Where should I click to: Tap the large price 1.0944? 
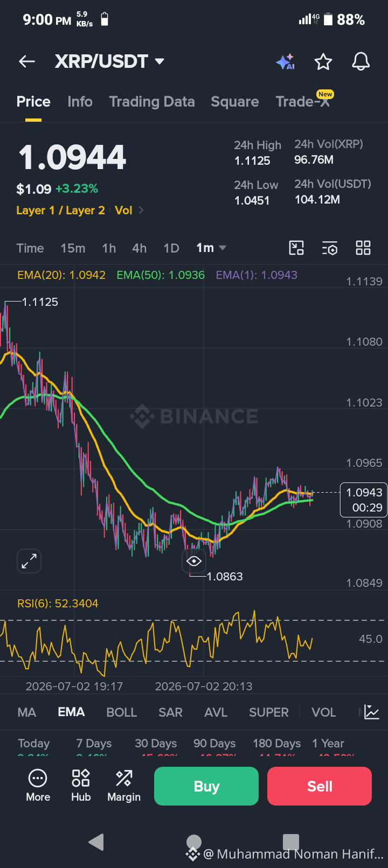[72, 158]
